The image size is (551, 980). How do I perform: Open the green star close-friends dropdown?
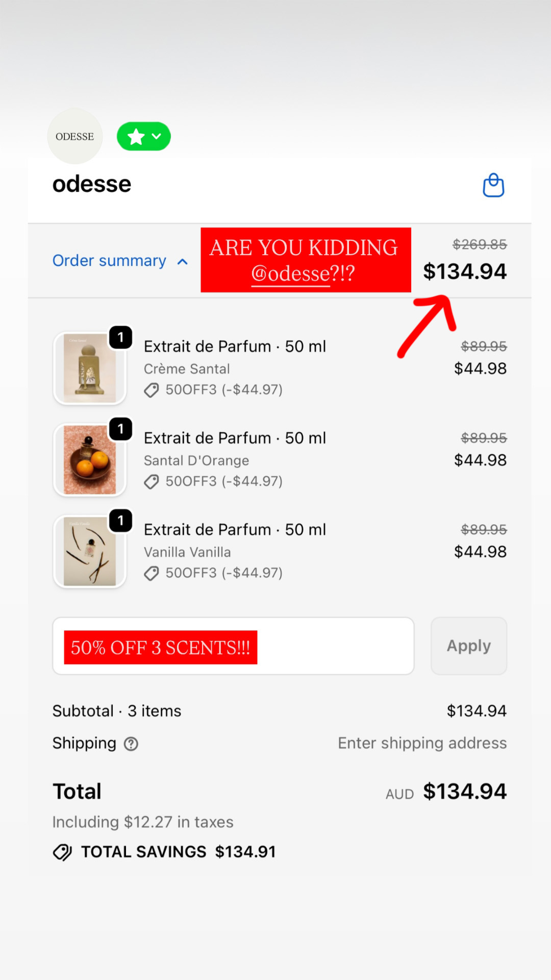coord(144,136)
